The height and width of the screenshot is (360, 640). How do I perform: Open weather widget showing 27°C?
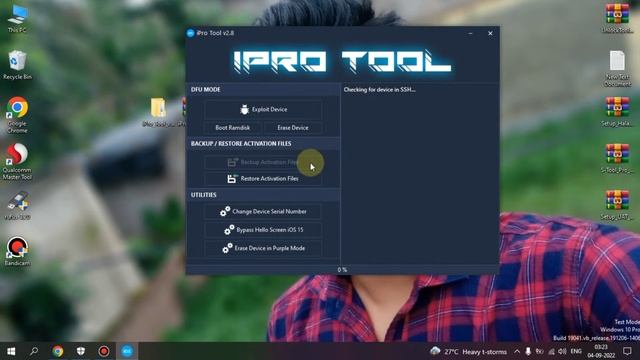(469, 351)
